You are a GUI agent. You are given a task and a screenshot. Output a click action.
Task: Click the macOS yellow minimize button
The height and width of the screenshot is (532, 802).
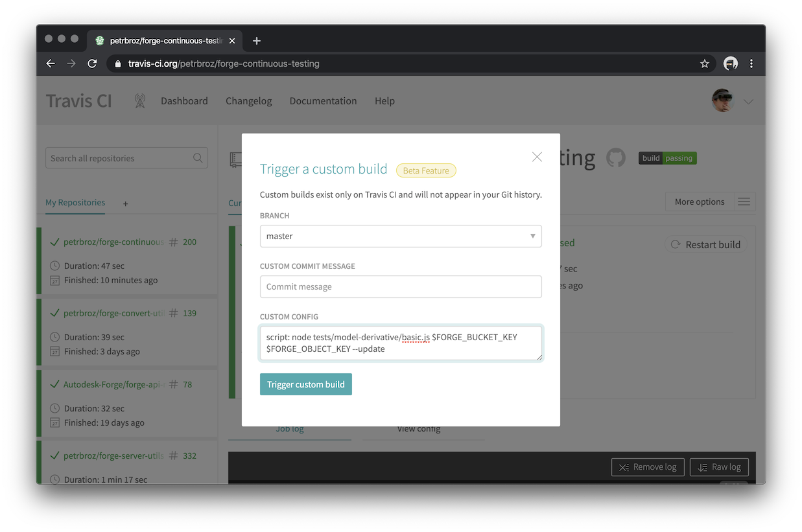(x=62, y=39)
